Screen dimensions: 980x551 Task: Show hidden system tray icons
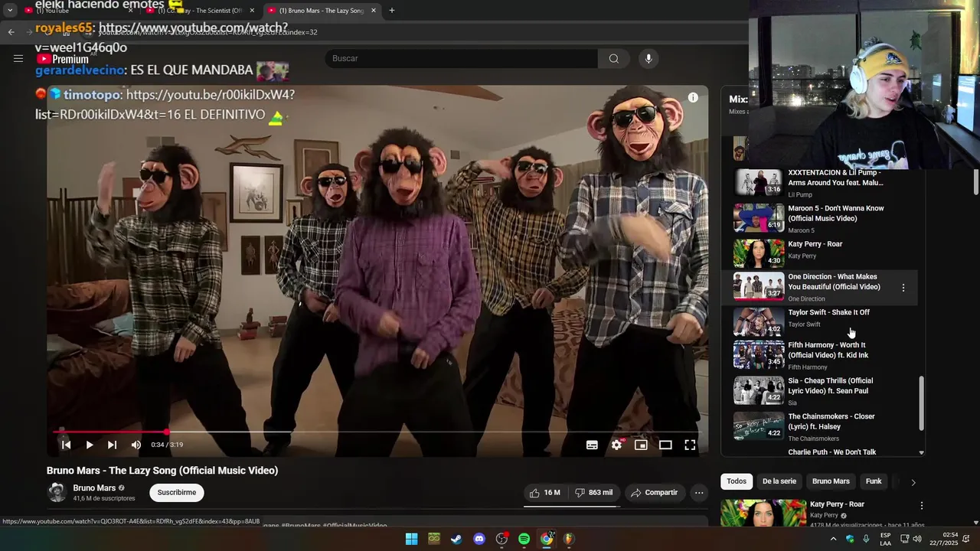click(x=833, y=539)
